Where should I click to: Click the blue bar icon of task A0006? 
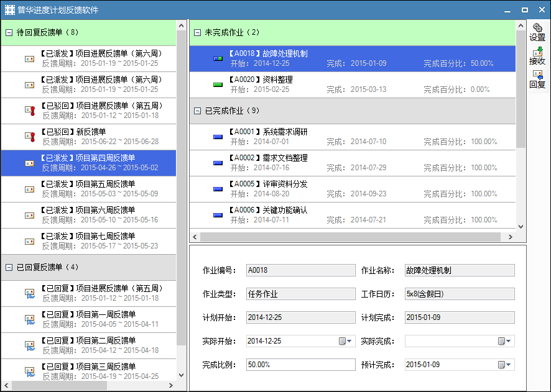click(x=218, y=215)
